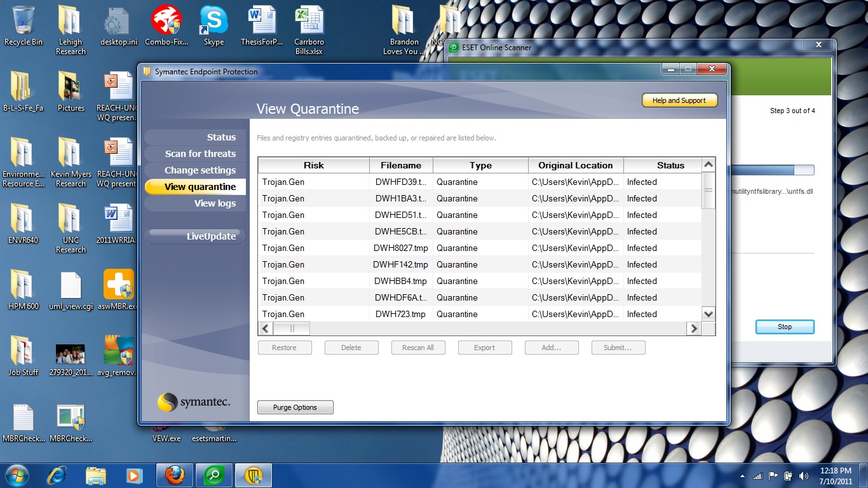Click the Restore button
The height and width of the screenshot is (488, 868).
pos(284,348)
